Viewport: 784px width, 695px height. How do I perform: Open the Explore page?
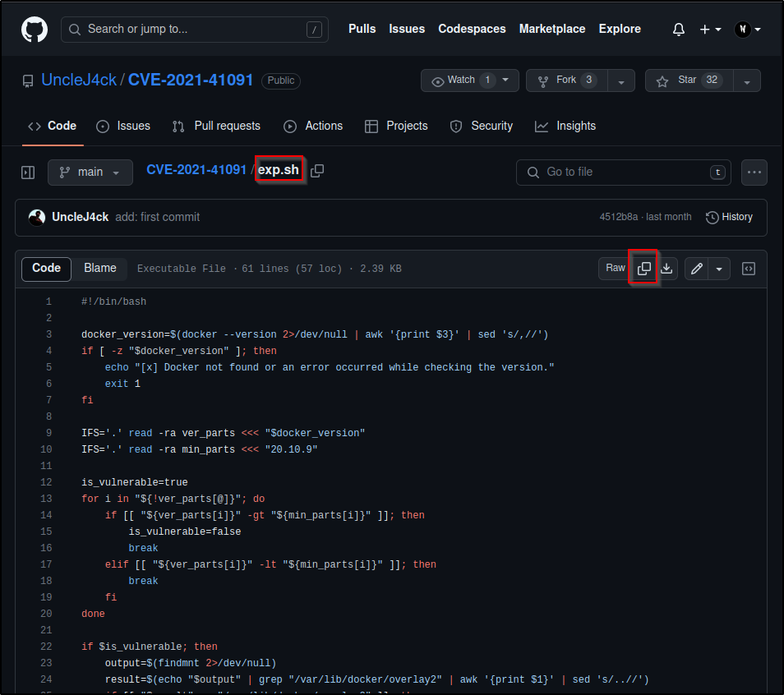click(x=620, y=29)
